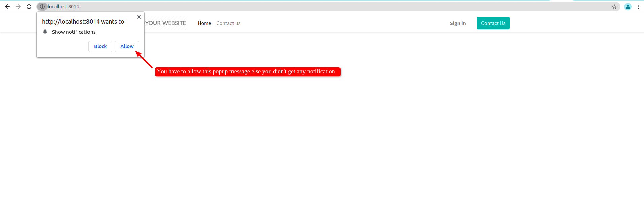Open the Contact us menu item
Viewport: 644px width, 222px height.
228,23
